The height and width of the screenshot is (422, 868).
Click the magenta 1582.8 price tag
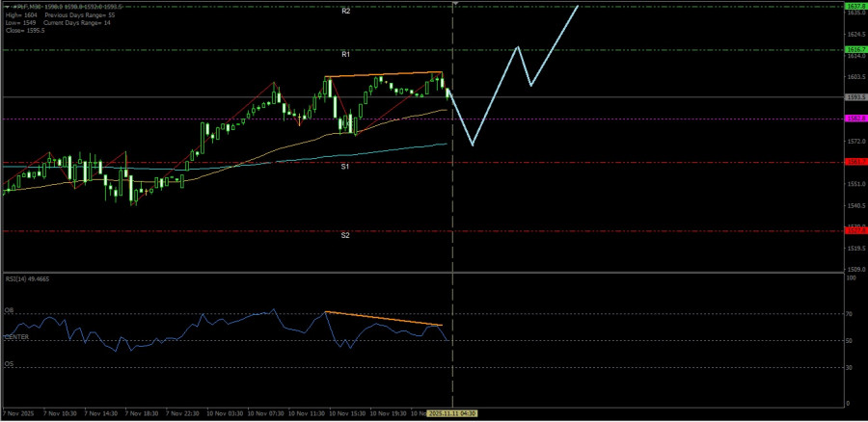coord(854,119)
